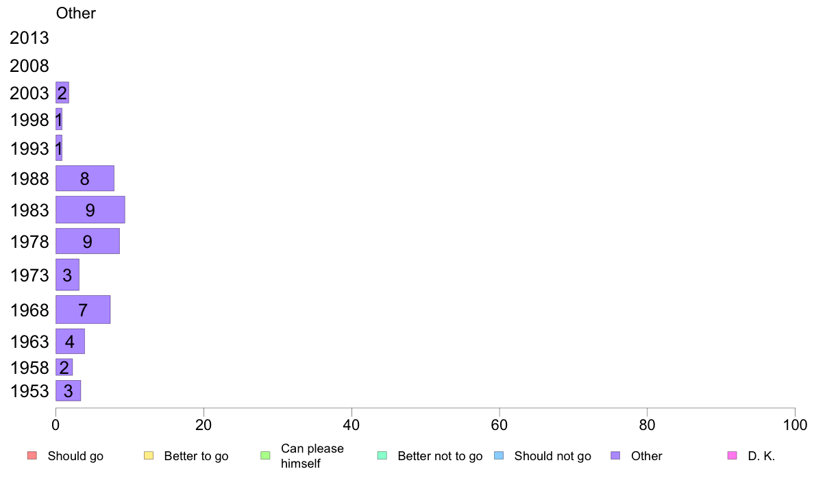Click the 2008 year label
This screenshot has width=814, height=504.
pyautogui.click(x=29, y=66)
